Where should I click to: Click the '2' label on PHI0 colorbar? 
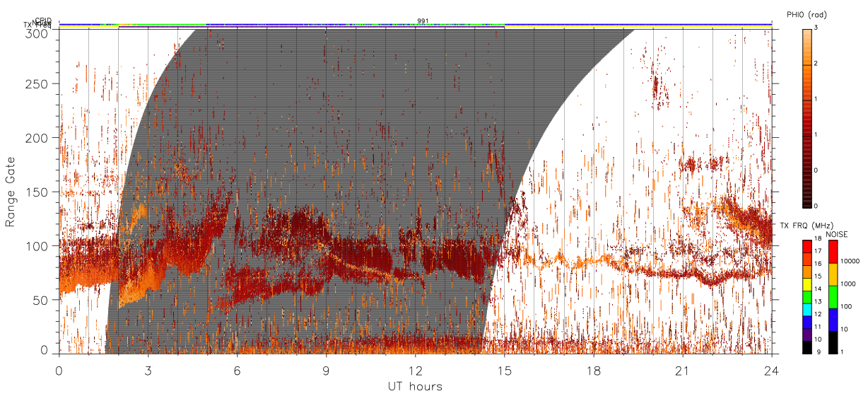tap(816, 64)
